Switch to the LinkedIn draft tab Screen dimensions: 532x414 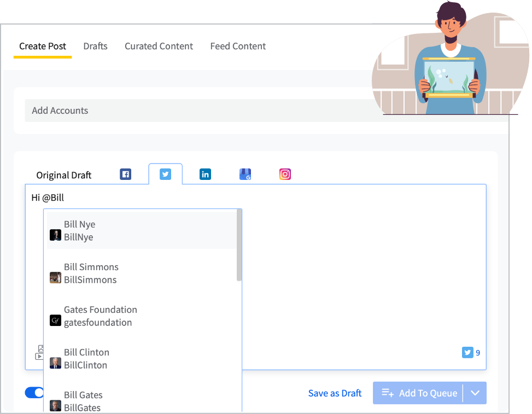[x=205, y=174]
